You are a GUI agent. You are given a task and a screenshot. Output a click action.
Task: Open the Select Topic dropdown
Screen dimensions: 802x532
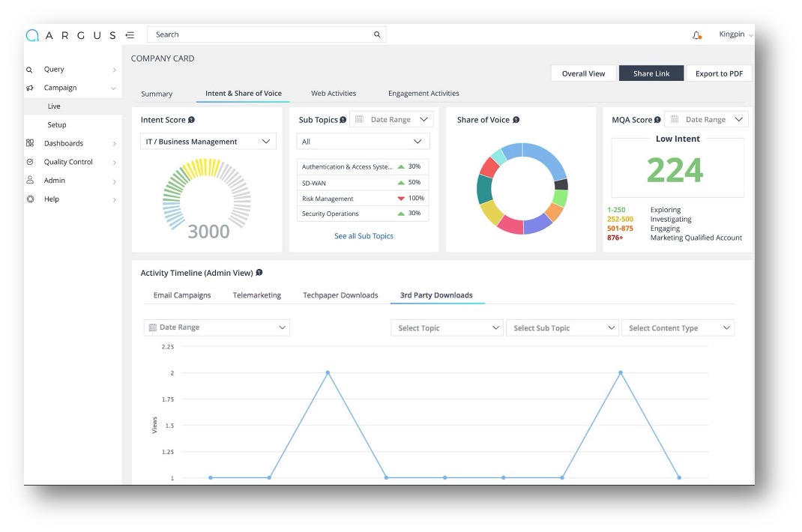447,328
